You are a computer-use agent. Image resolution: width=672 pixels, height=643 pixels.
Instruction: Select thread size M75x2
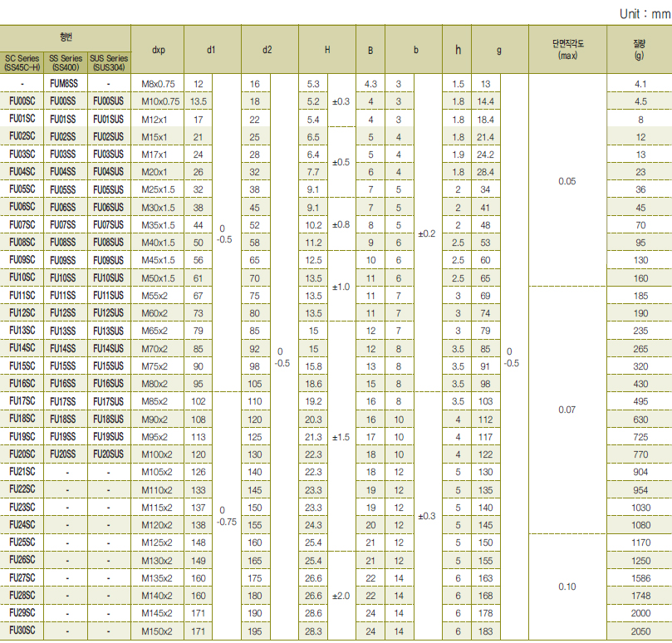click(155, 366)
